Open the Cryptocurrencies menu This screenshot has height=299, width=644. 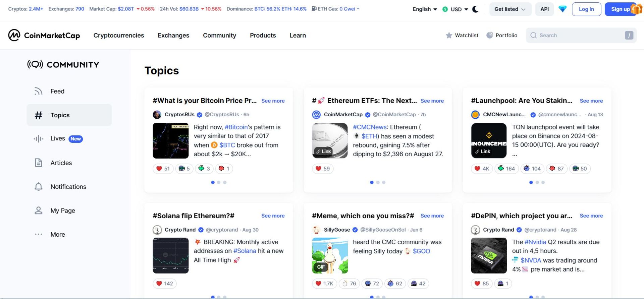pos(119,35)
